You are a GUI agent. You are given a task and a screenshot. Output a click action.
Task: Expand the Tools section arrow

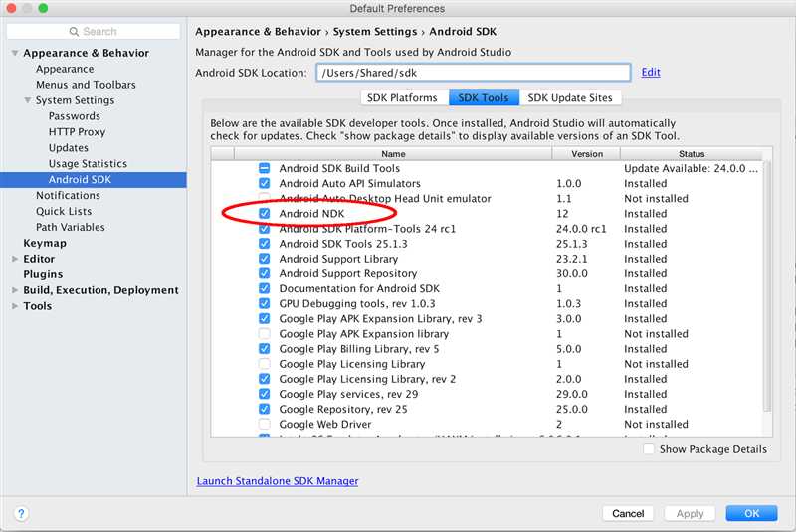15,306
